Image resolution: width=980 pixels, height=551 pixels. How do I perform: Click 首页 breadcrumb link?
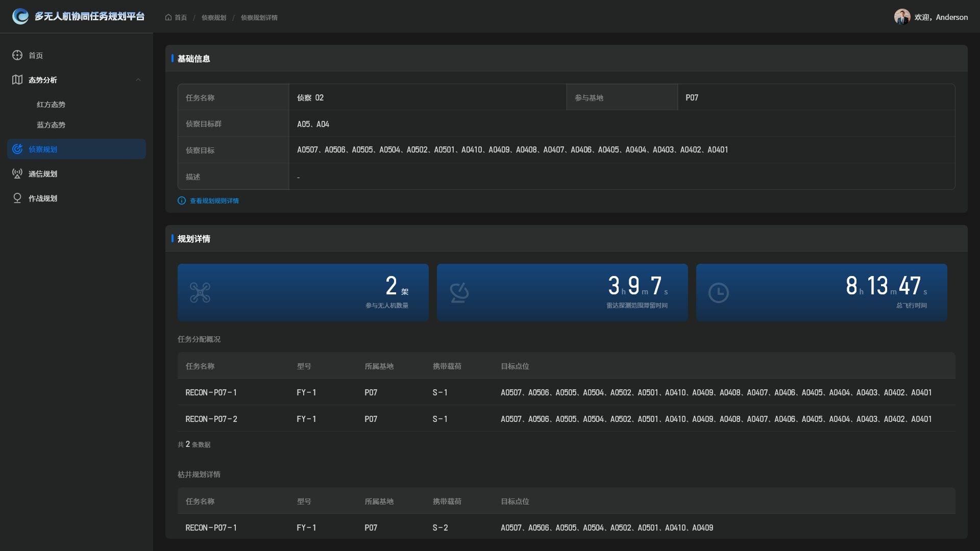tap(180, 17)
